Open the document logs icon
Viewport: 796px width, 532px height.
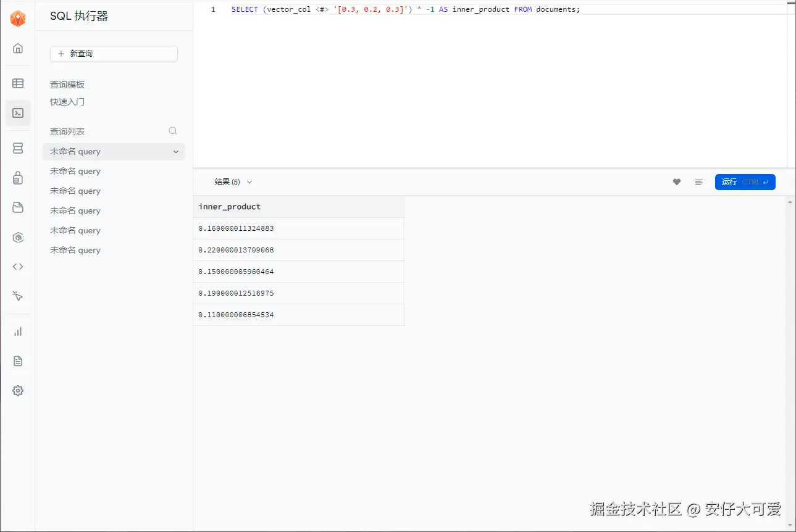[18, 361]
